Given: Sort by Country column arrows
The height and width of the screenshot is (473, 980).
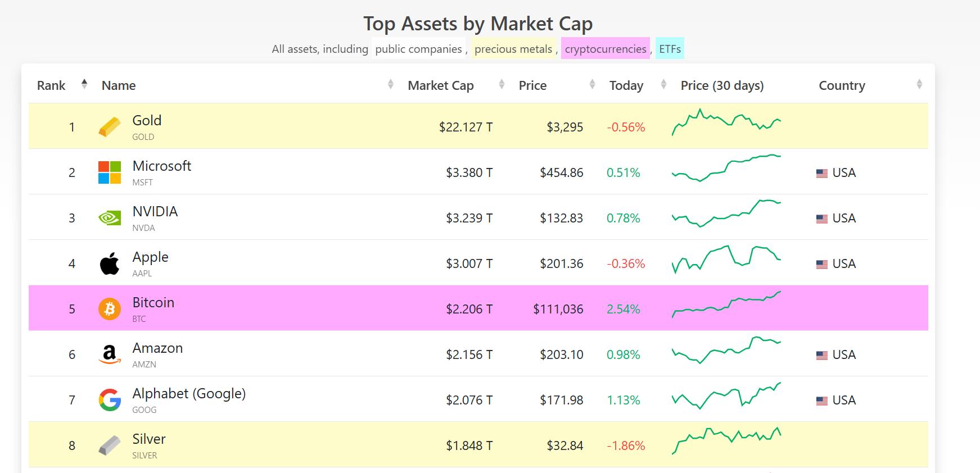Looking at the screenshot, I should 919,84.
